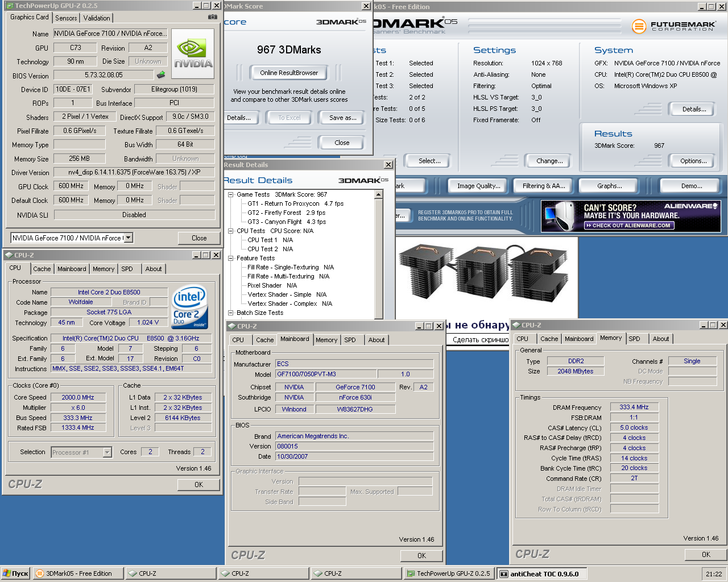Click the taskbar clock showing 21:22

(714, 574)
